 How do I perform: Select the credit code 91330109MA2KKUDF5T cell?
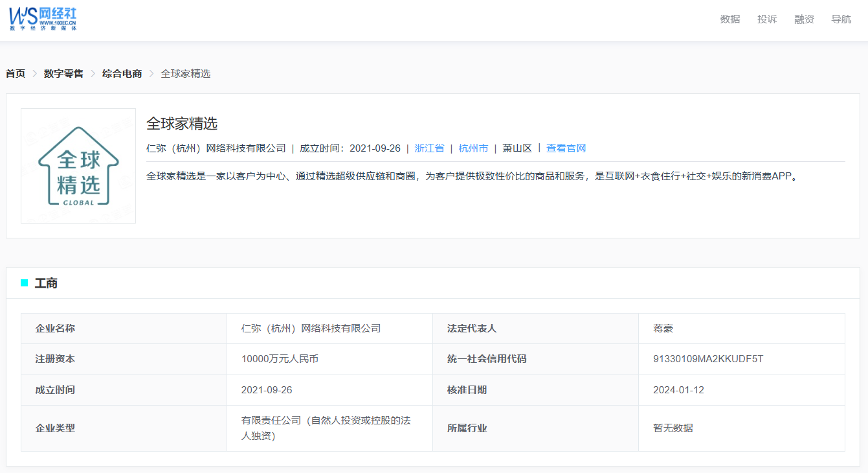click(708, 359)
